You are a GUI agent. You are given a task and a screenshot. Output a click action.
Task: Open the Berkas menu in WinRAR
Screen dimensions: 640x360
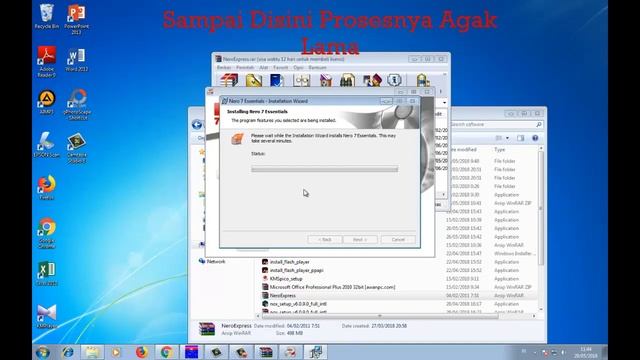(x=224, y=67)
